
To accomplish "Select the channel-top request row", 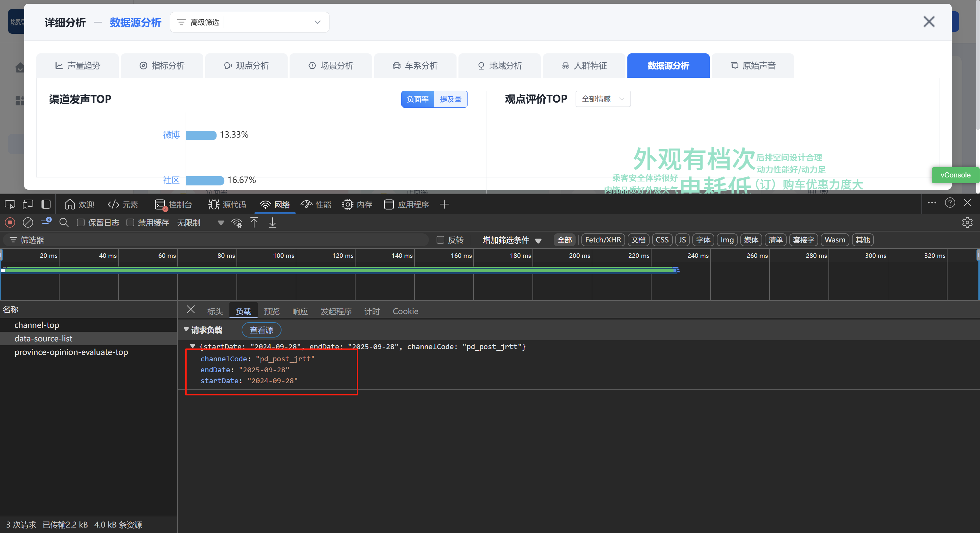I will tap(37, 325).
